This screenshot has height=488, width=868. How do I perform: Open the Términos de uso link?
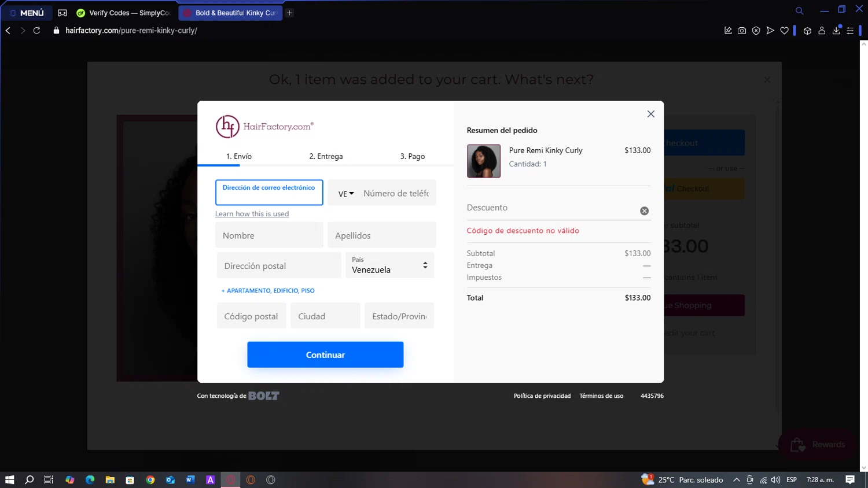click(601, 396)
